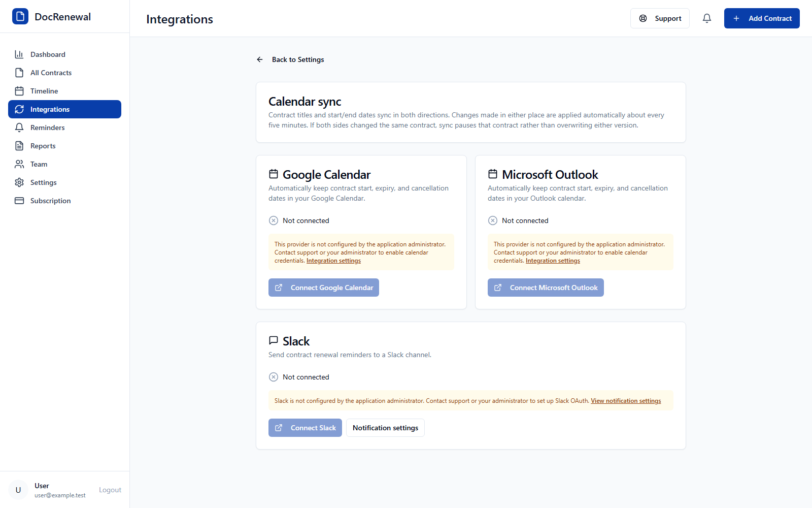Click the Support lifebuoy icon
Image resolution: width=812 pixels, height=508 pixels.
click(x=643, y=18)
